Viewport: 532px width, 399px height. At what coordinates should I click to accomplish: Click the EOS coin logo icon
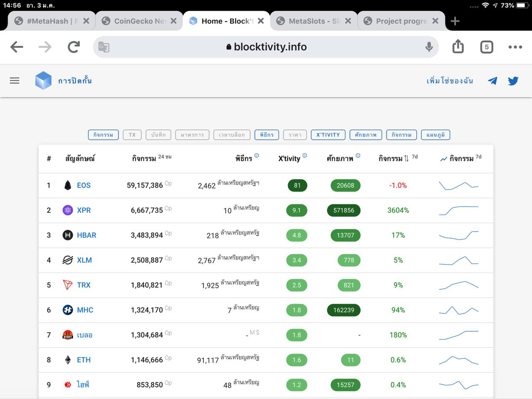[x=68, y=185]
